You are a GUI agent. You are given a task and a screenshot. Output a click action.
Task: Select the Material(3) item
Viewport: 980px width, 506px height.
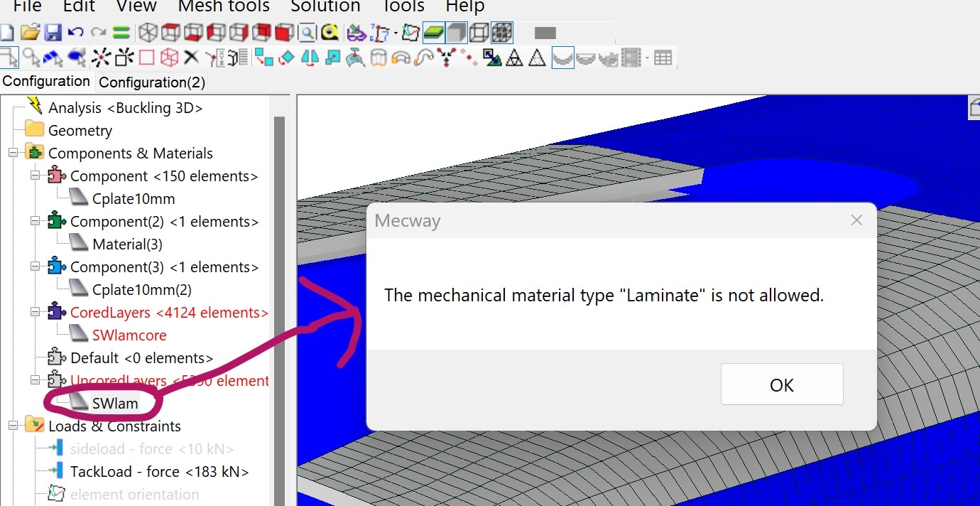(127, 244)
